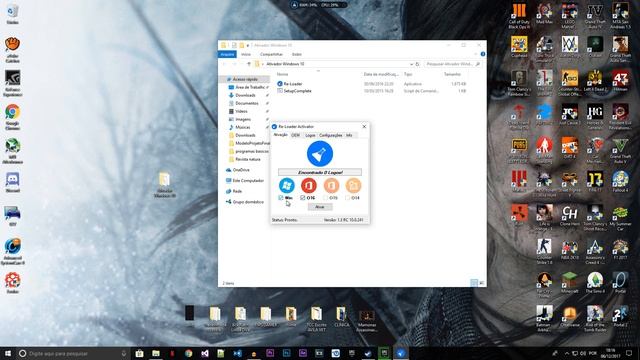Sort by the Nome column header
640x360 pixels.
point(282,74)
